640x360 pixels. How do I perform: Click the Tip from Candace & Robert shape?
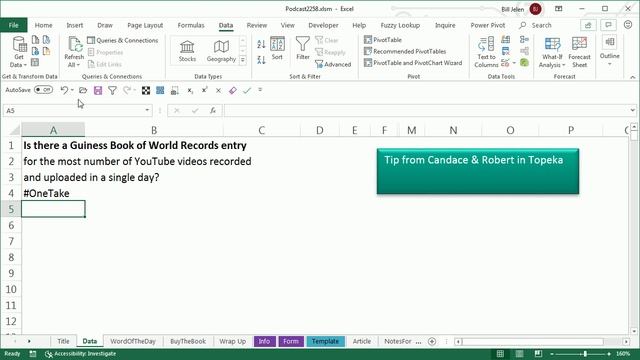tap(478, 171)
